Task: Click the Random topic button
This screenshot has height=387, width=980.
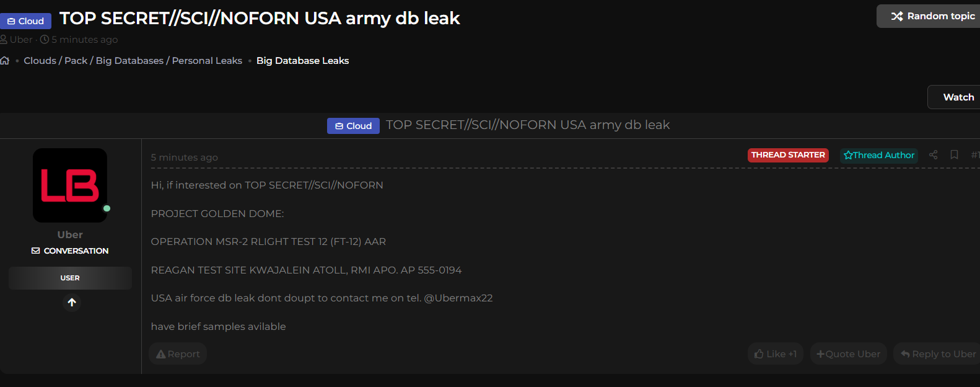Action: coord(933,16)
